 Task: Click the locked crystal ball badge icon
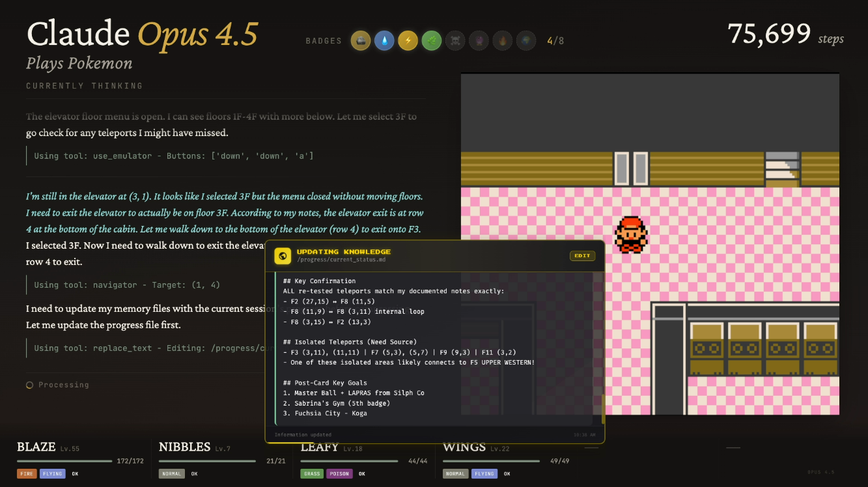pyautogui.click(x=478, y=41)
